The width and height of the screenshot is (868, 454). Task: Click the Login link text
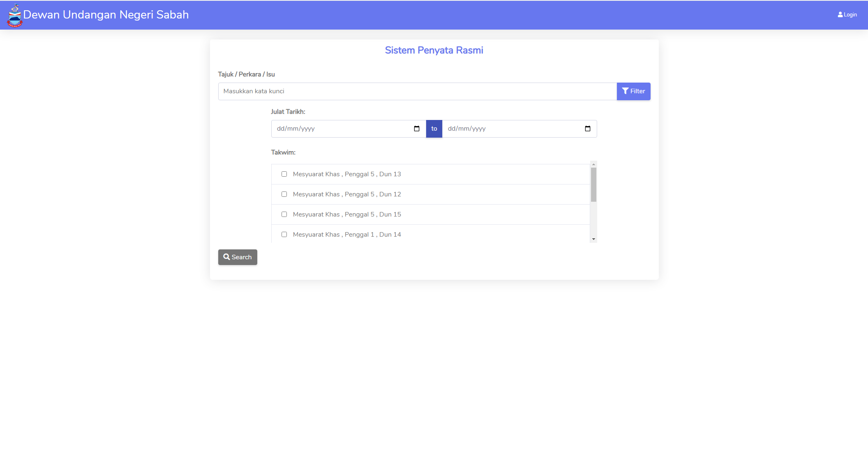tap(850, 15)
